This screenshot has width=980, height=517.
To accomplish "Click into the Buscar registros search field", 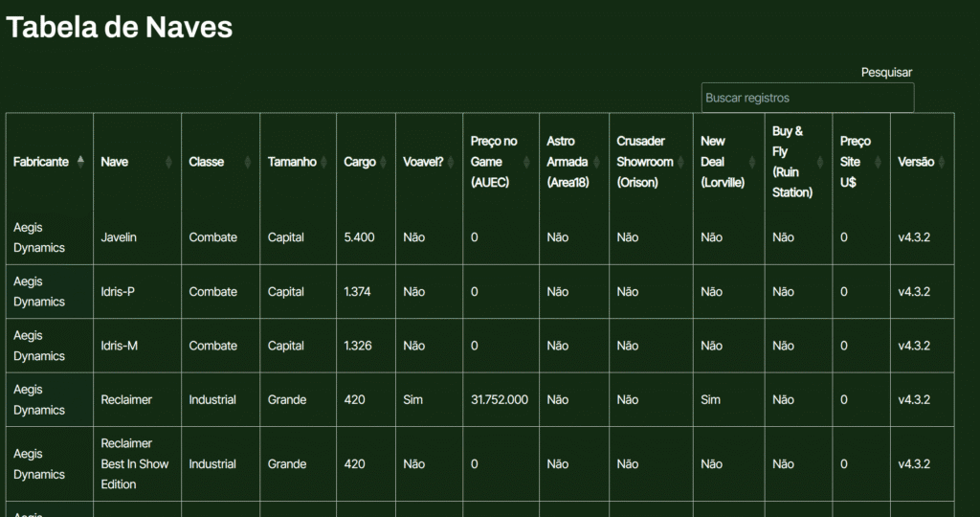I will tap(807, 98).
